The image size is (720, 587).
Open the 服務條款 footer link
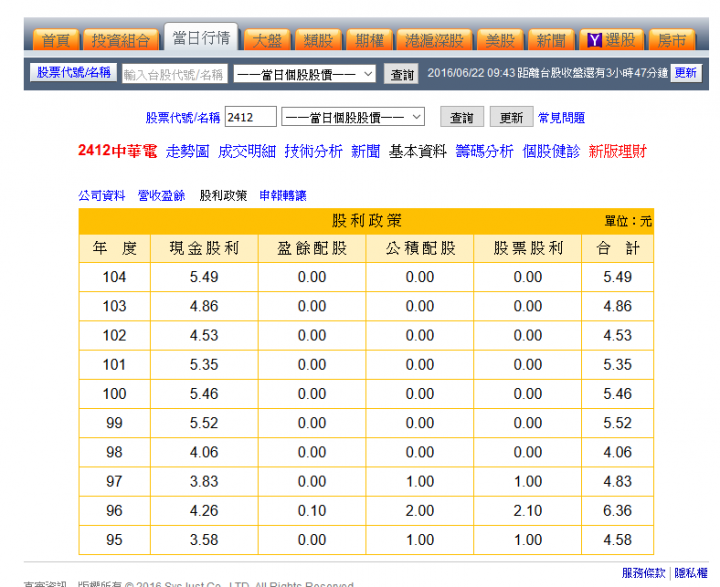tap(644, 573)
